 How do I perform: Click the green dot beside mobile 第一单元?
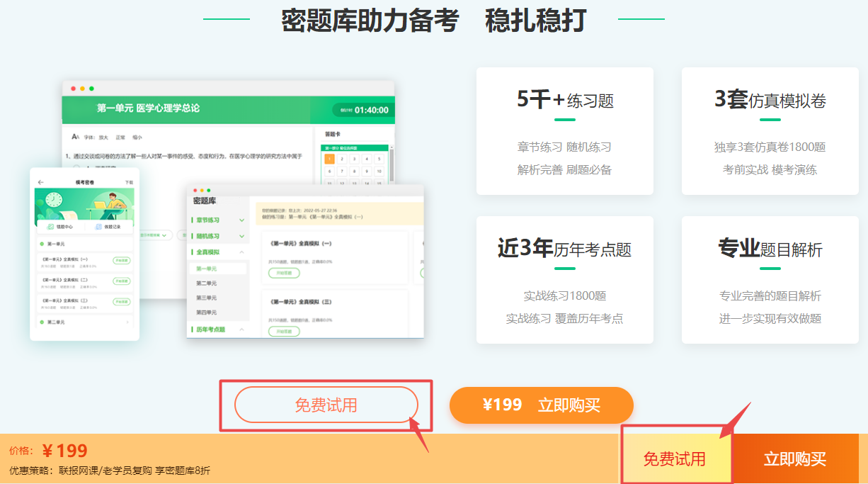42,244
